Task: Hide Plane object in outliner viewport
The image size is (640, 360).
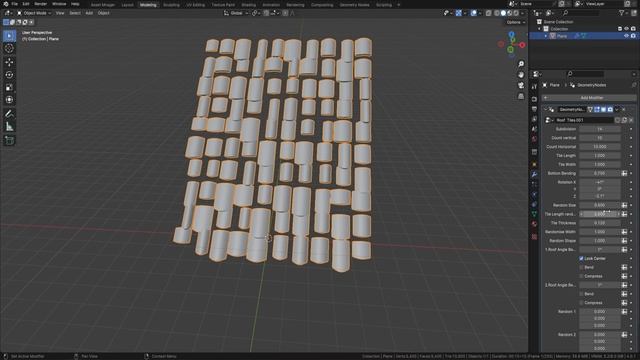Action: pyautogui.click(x=626, y=36)
